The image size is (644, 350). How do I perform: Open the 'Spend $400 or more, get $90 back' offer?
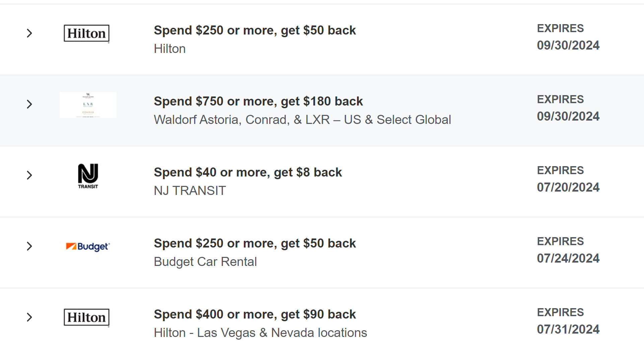[255, 314]
